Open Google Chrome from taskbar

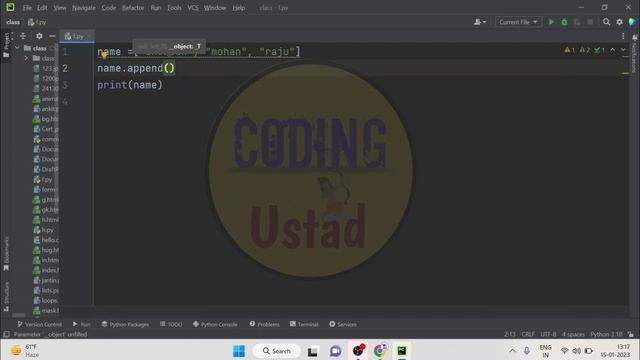click(x=380, y=351)
